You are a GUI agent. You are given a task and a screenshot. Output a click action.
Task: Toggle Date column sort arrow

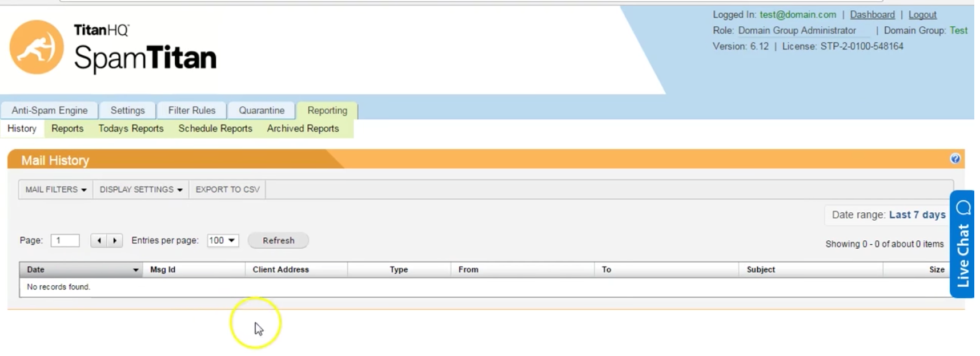[x=135, y=270]
